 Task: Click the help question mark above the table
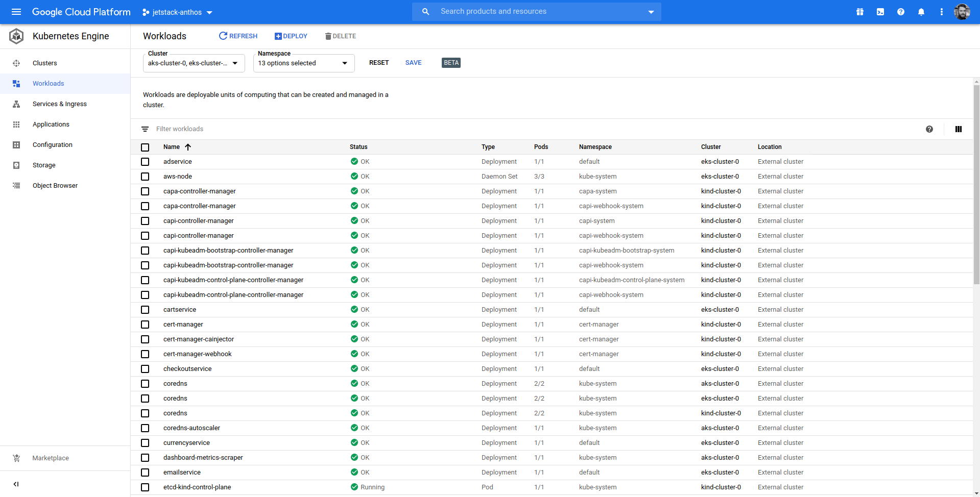[x=929, y=129]
